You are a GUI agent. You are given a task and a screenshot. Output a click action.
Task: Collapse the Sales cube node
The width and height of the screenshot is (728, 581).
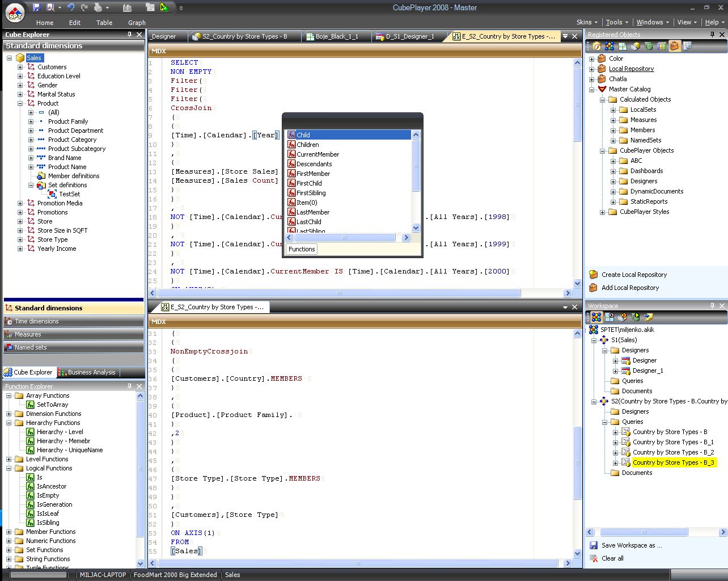[x=9, y=58]
